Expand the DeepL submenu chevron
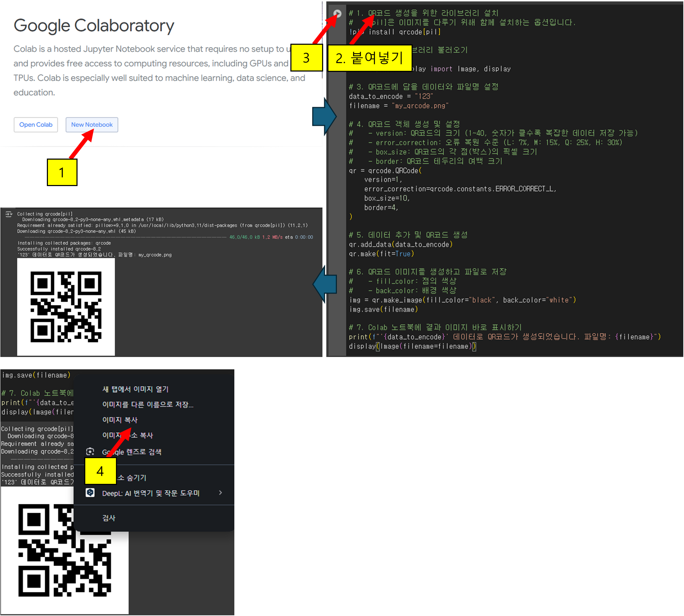 (x=221, y=493)
